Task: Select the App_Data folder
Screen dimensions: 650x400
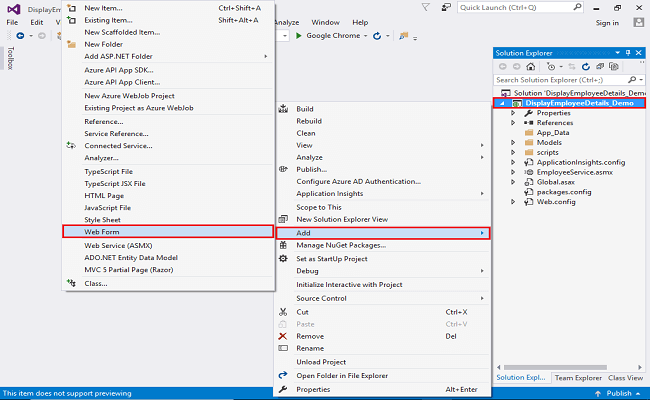Action: tap(553, 133)
